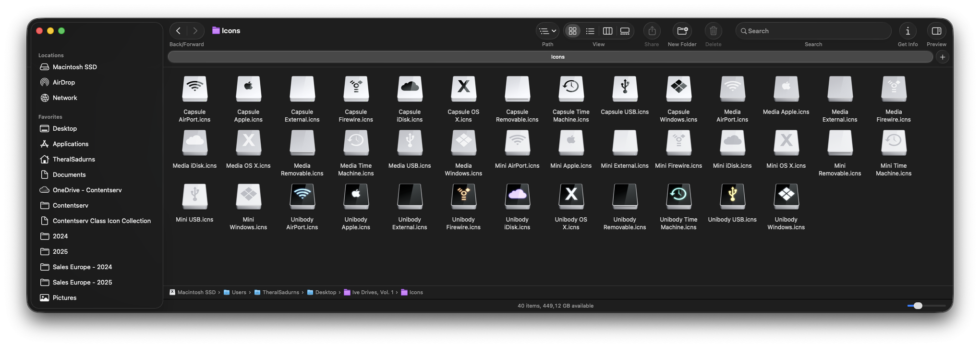Switch to list view
Image resolution: width=980 pixels, height=348 pixels.
(x=590, y=31)
